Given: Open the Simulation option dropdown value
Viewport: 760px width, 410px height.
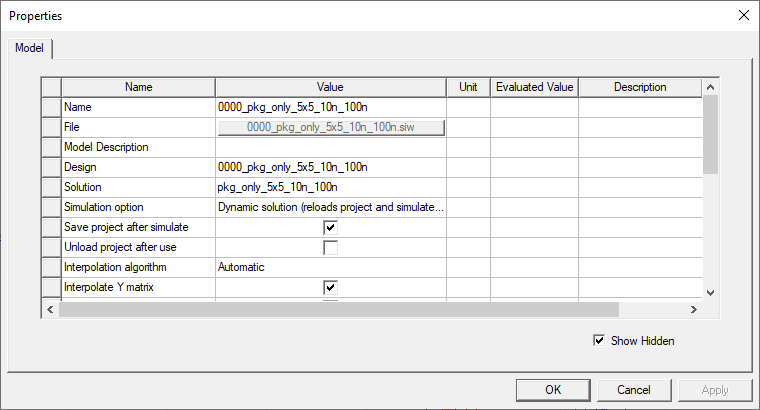Looking at the screenshot, I should 330,207.
